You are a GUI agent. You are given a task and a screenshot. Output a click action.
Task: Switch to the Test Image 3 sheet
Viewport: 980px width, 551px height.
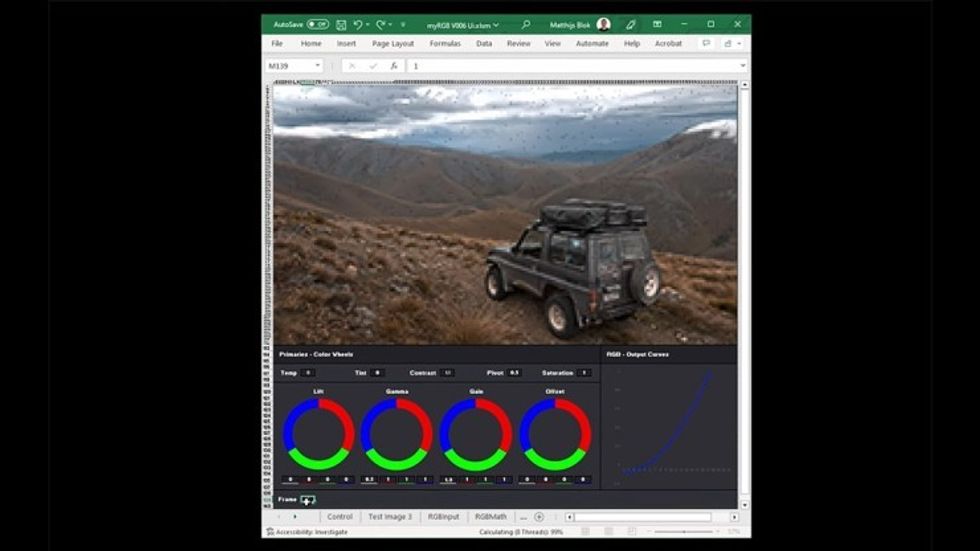click(x=390, y=517)
